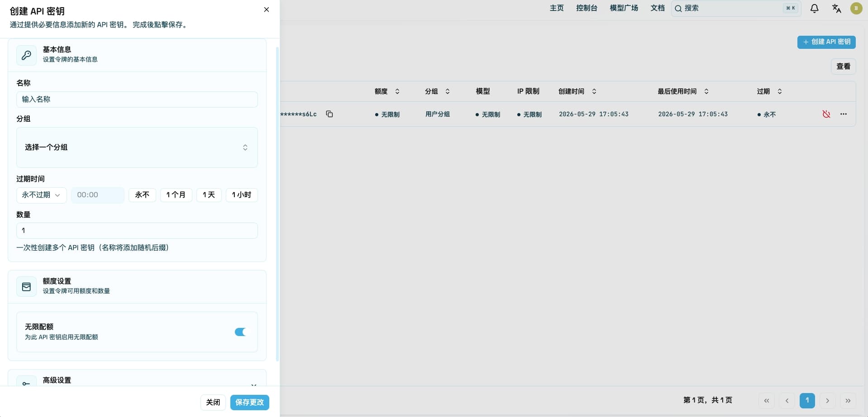Open the 选择一个分组 dropdown
Viewport: 868px width, 417px height.
137,147
